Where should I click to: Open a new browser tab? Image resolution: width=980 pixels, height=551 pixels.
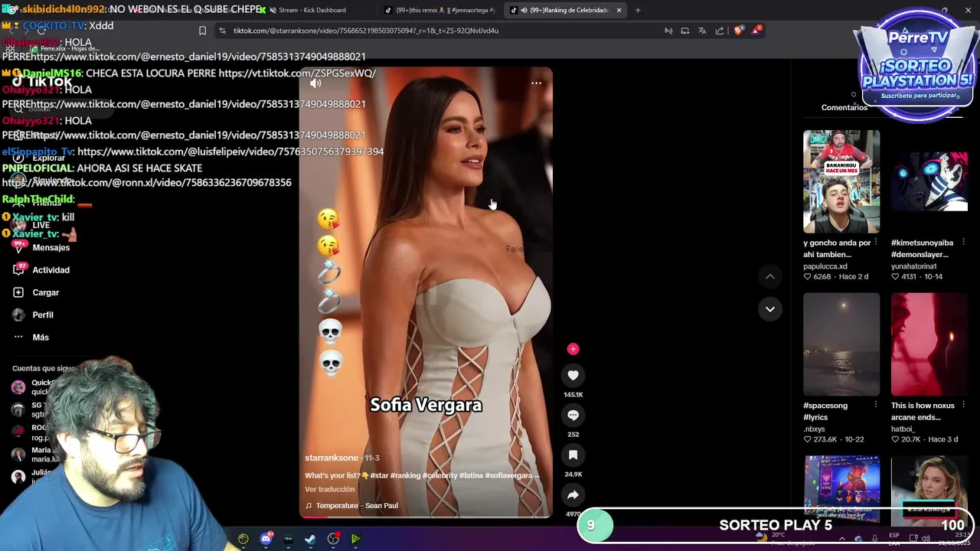pyautogui.click(x=638, y=10)
